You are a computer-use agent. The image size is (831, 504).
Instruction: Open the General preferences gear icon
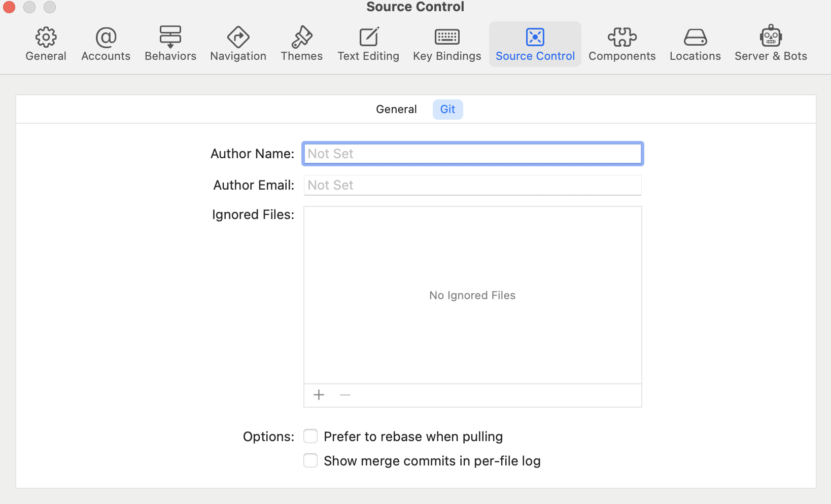pos(46,37)
